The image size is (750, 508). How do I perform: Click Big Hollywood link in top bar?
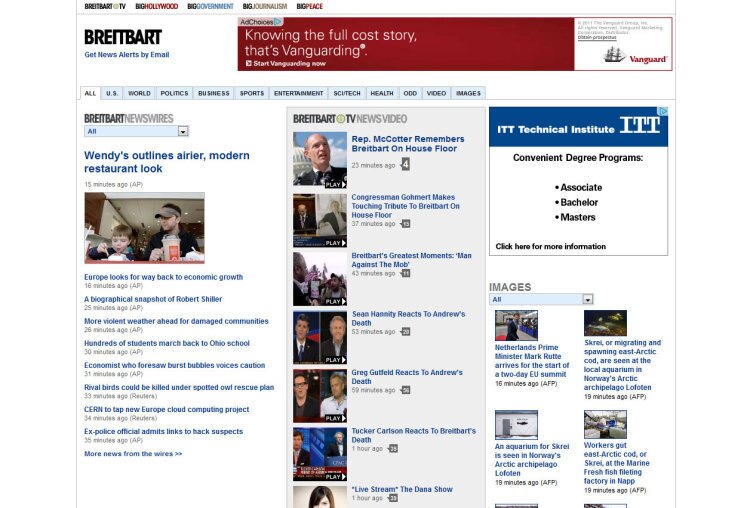[x=156, y=6]
